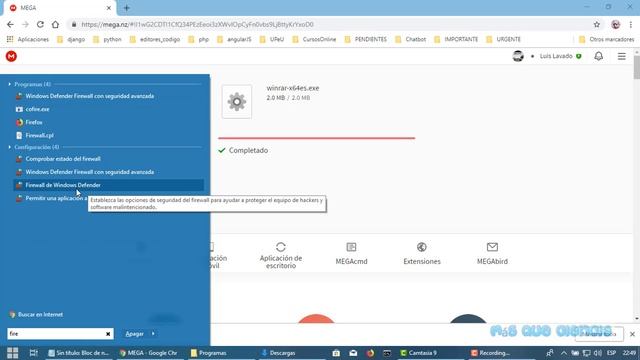Close the bottom MEGA banner

tap(632, 334)
